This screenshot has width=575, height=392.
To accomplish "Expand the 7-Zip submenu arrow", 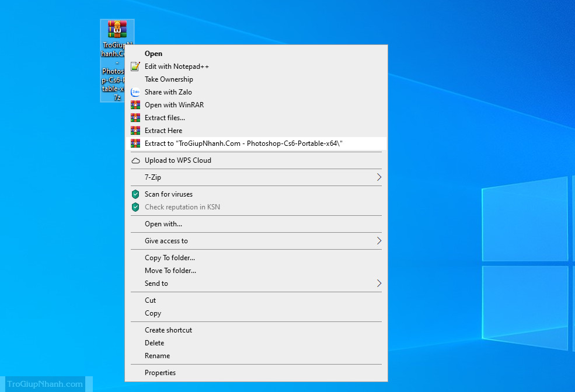I will click(x=379, y=177).
